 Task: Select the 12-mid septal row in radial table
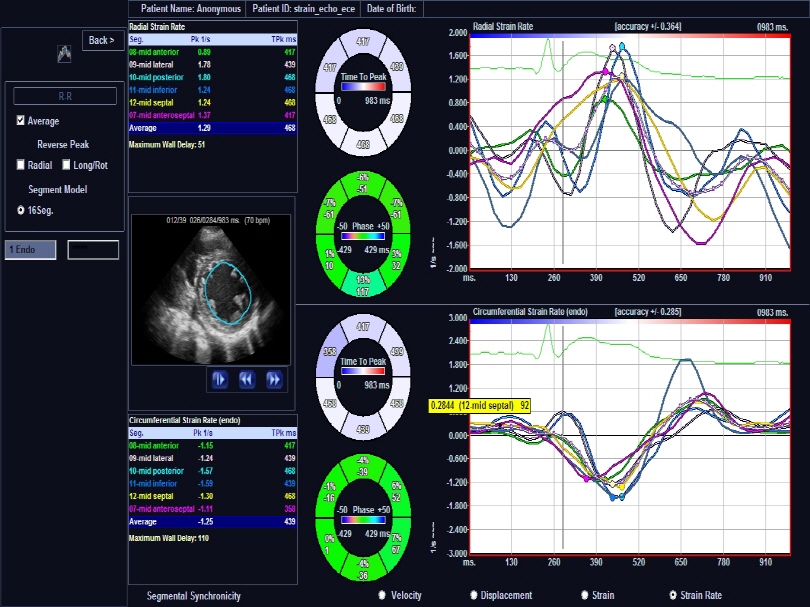(x=213, y=102)
